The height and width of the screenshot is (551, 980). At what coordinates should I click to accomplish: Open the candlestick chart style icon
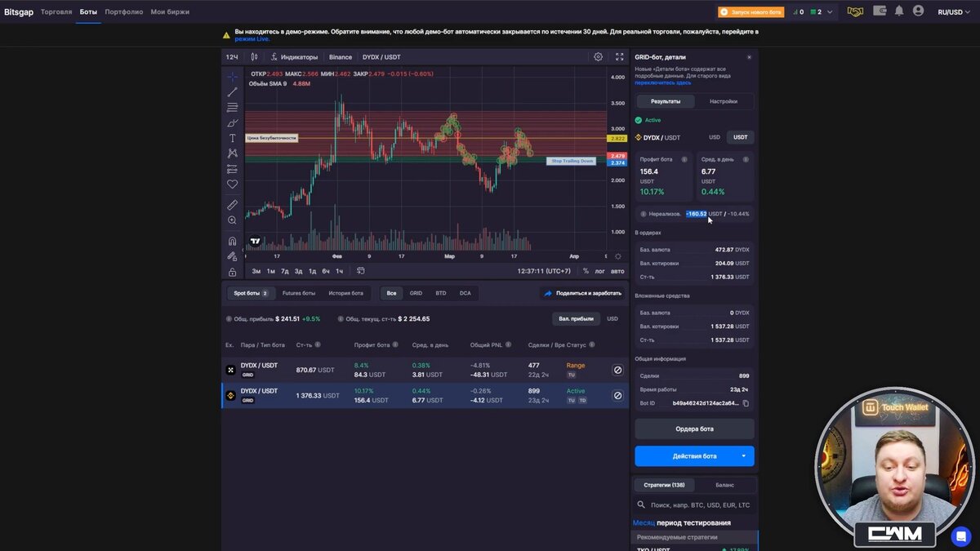(x=255, y=57)
